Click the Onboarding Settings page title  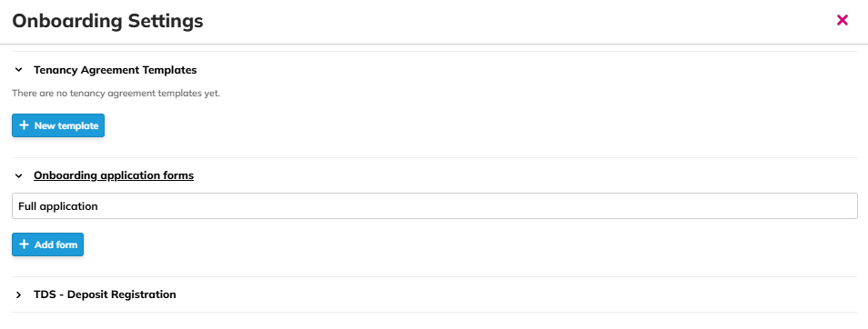click(x=108, y=21)
